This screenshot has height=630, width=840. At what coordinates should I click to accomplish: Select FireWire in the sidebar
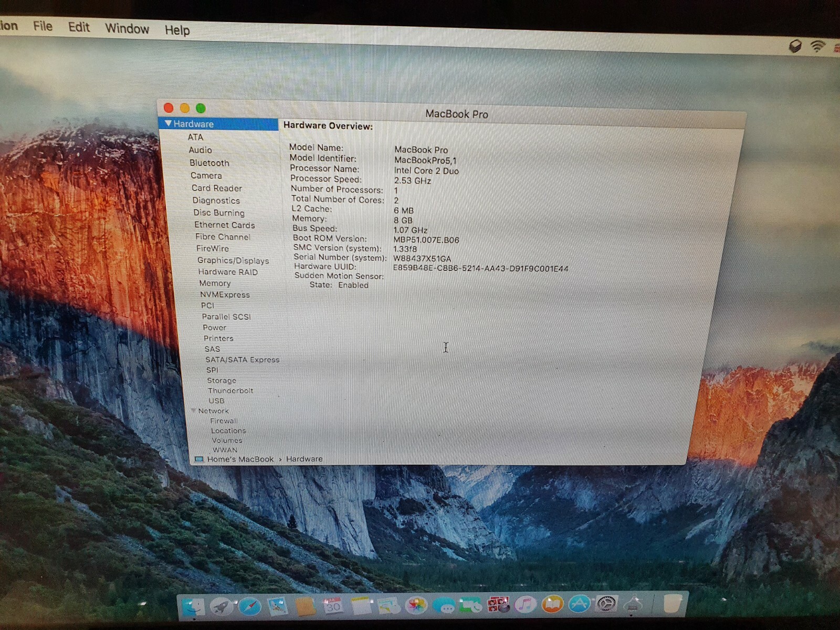(x=213, y=248)
